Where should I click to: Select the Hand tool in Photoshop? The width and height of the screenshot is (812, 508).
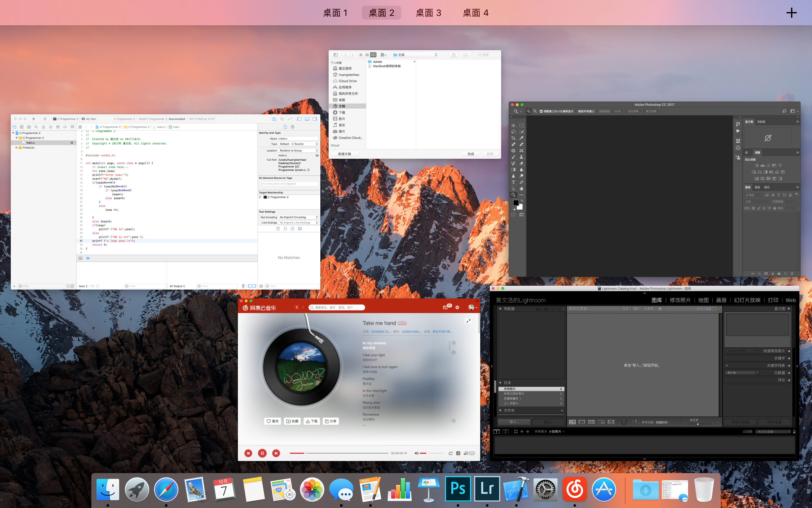click(521, 189)
